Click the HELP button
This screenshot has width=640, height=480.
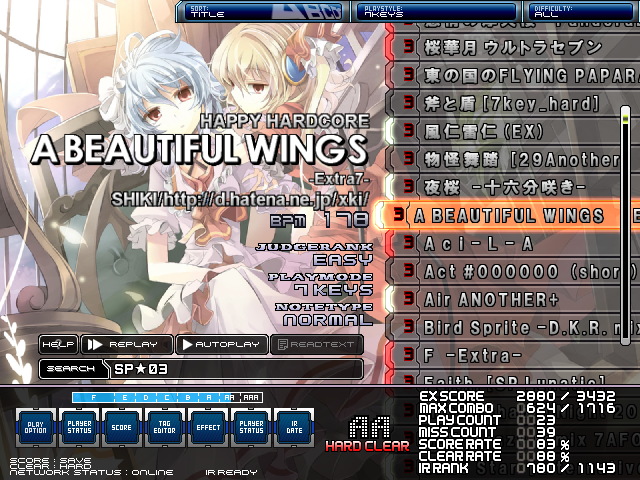(x=59, y=344)
